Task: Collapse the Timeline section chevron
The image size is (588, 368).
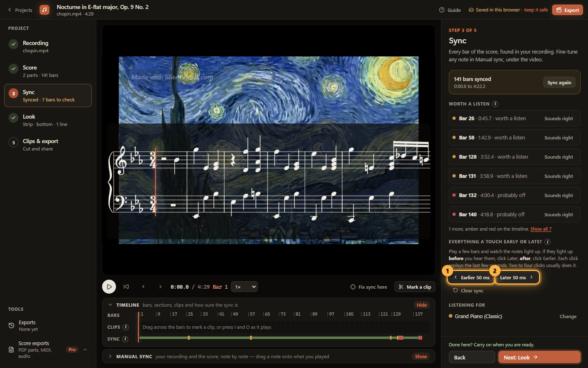Action: (x=110, y=305)
